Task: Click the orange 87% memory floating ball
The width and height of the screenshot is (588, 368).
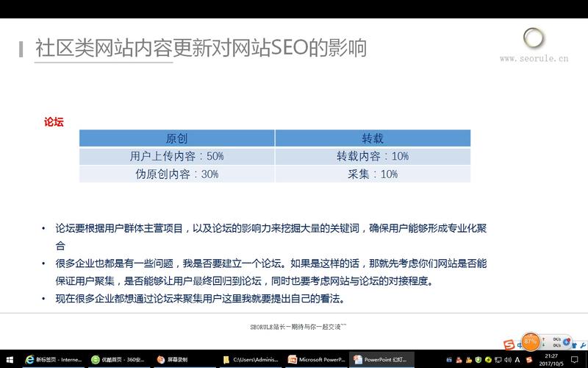Action: 530,342
